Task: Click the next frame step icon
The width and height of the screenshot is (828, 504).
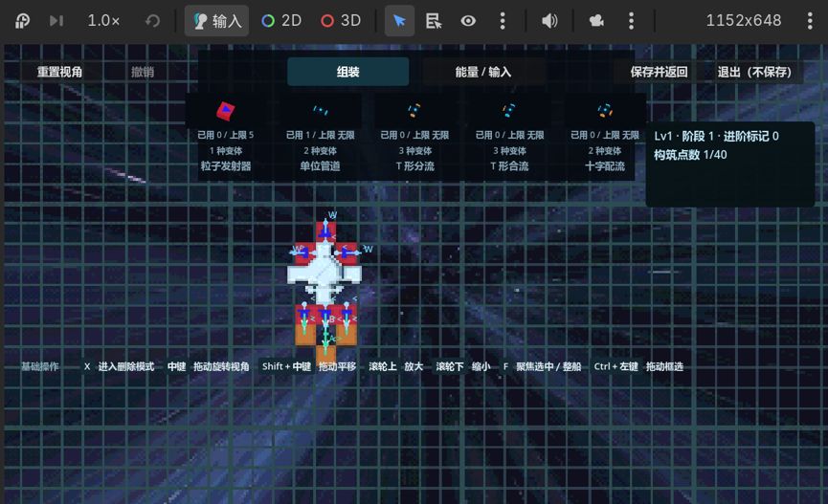Action: point(56,21)
